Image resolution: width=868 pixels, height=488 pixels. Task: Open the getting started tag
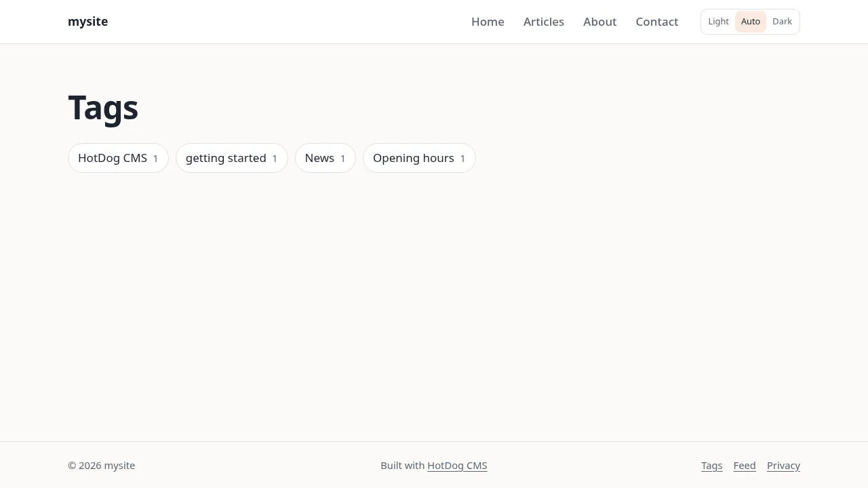pos(232,158)
